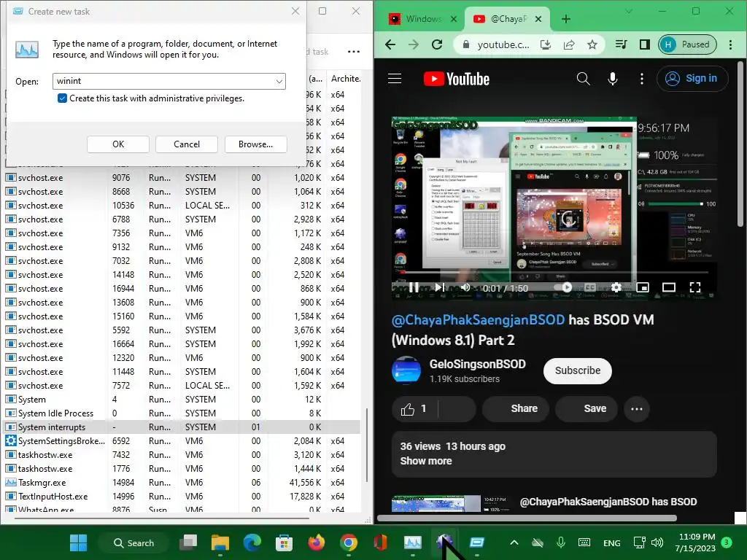Viewport: 747px width, 560px height.
Task: Enter full screen video mode
Action: pyautogui.click(x=695, y=287)
